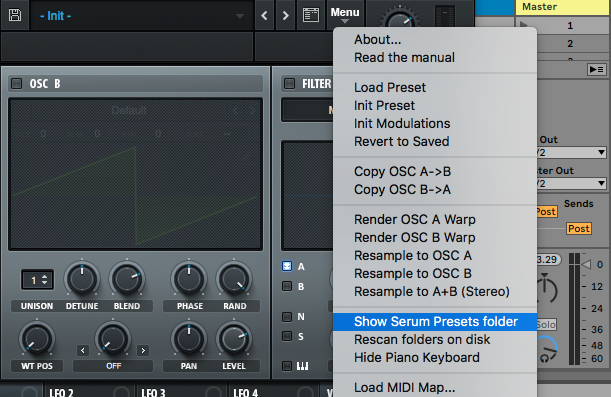Choose Render OSC A Warp
This screenshot has width=611, height=397.
tap(435, 219)
